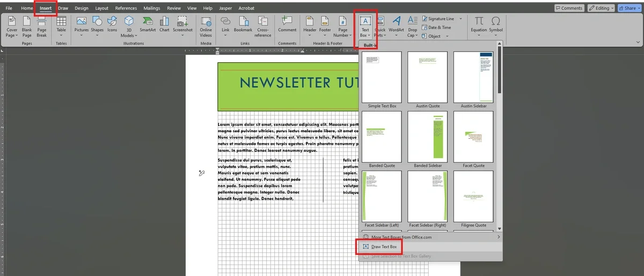Open the Icons library
The height and width of the screenshot is (276, 644).
pyautogui.click(x=112, y=24)
